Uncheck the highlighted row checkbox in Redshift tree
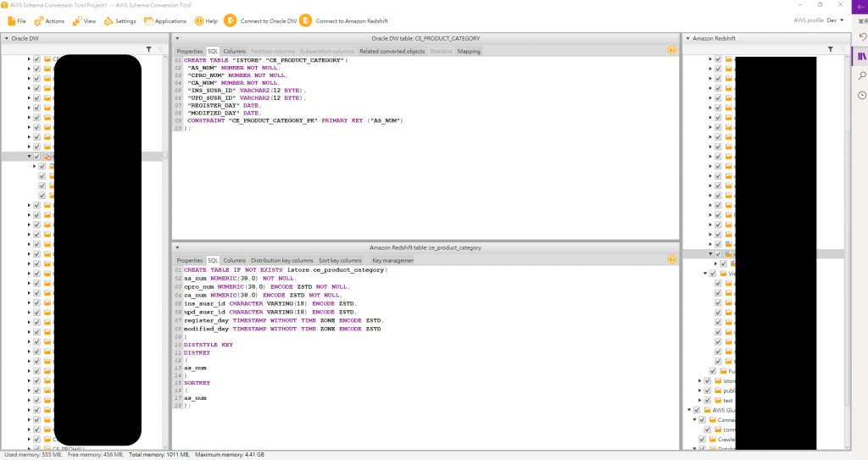This screenshot has height=460, width=868. [x=719, y=254]
